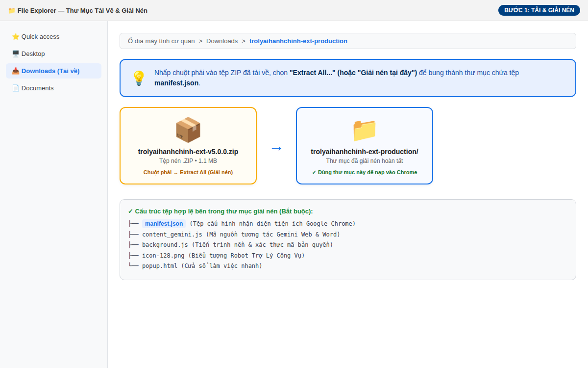Select the extracted folder icon
The image size is (588, 368).
tap(365, 130)
